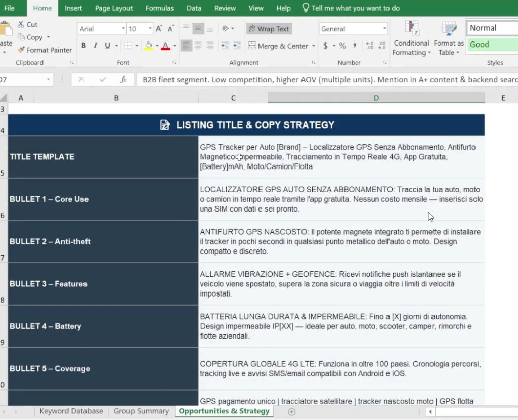Align text left
The image size is (518, 420).
(186, 45)
